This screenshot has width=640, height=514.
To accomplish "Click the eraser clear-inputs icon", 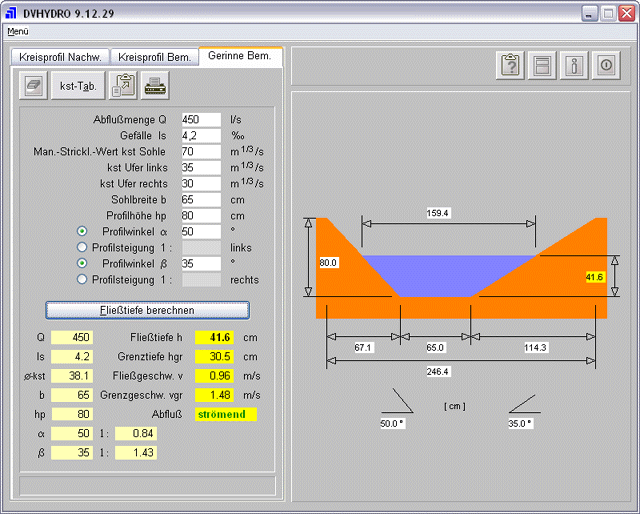I will [x=33, y=85].
